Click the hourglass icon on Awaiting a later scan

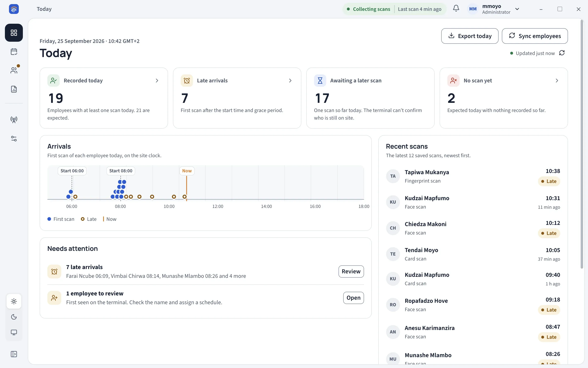[320, 81]
